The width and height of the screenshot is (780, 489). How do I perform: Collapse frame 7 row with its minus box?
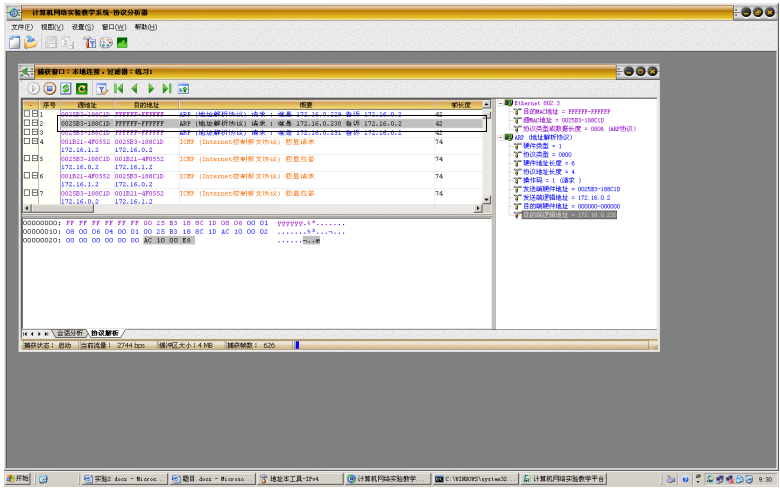35,193
